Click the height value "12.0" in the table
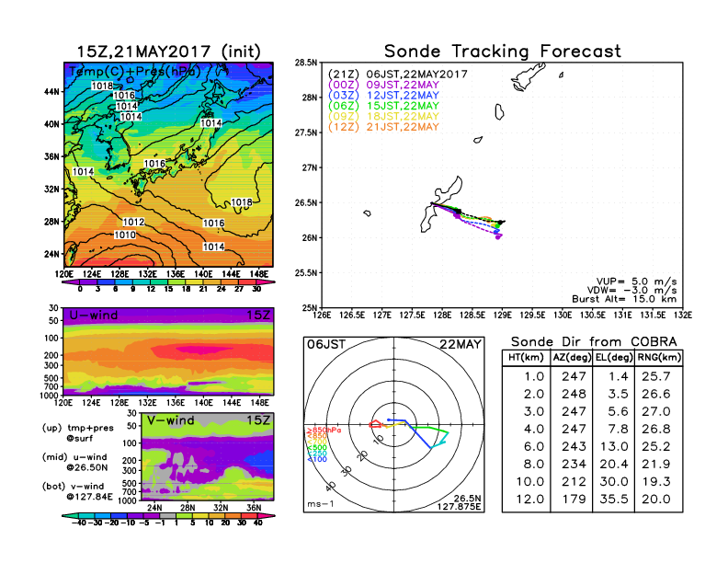The height and width of the screenshot is (563, 728). (530, 500)
